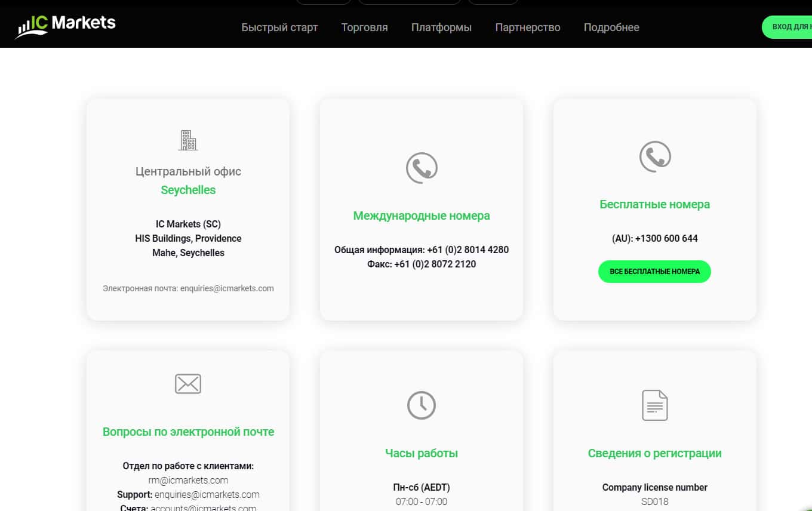The width and height of the screenshot is (812, 511).
Task: Open the Партнерство menu
Action: [x=528, y=27]
